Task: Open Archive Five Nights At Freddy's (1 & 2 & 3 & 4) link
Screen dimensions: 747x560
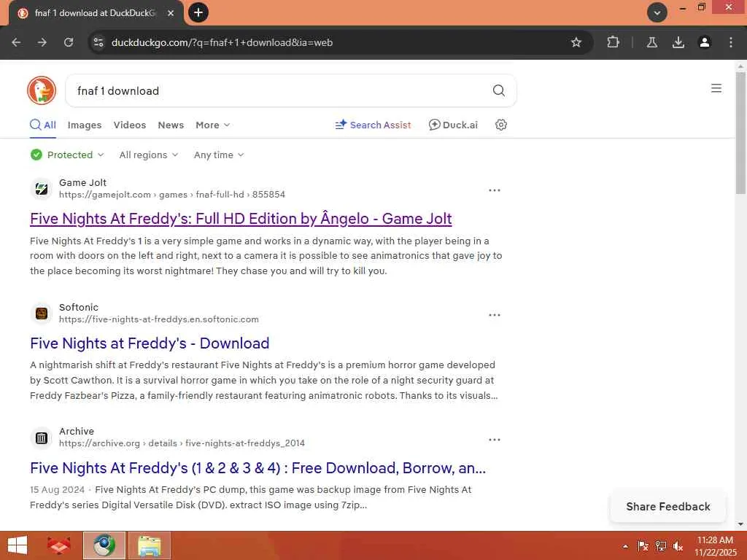Action: [x=258, y=468]
